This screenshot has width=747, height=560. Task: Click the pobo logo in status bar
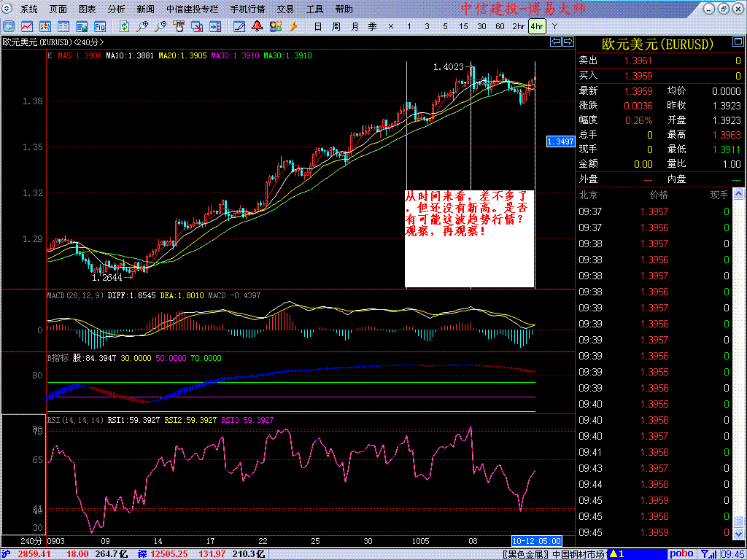coord(682,554)
